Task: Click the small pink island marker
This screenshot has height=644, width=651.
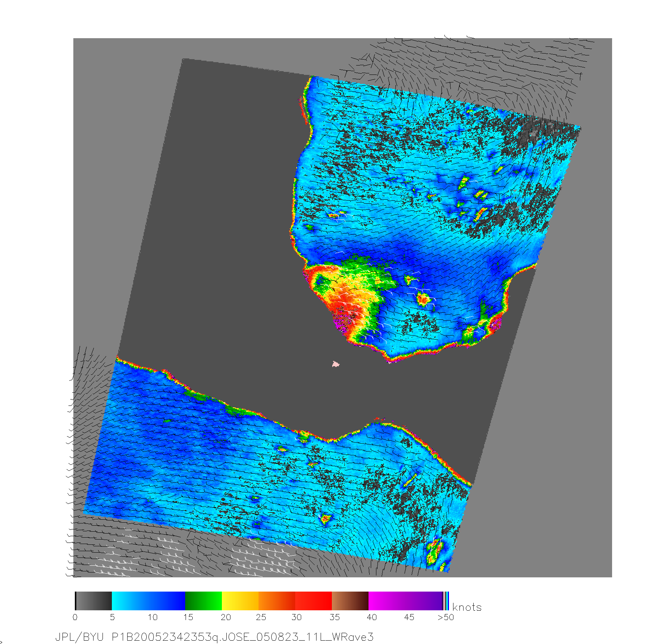Action: [336, 364]
